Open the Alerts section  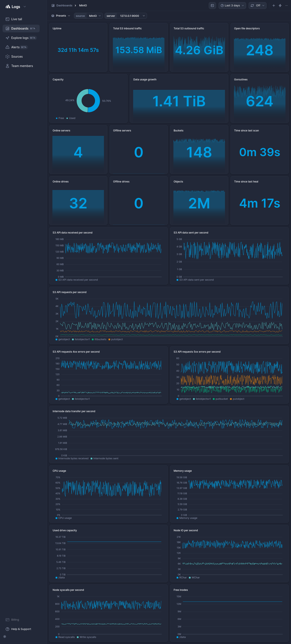click(21, 47)
